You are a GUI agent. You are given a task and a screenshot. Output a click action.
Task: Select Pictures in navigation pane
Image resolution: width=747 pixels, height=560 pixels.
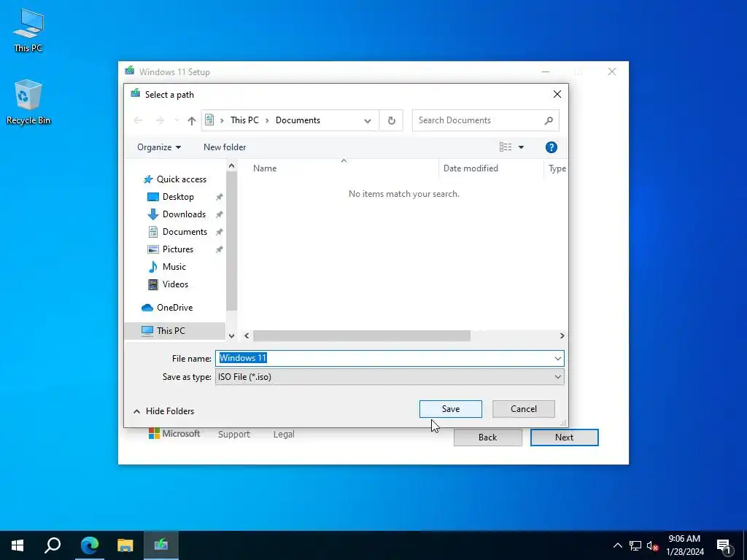tap(177, 249)
